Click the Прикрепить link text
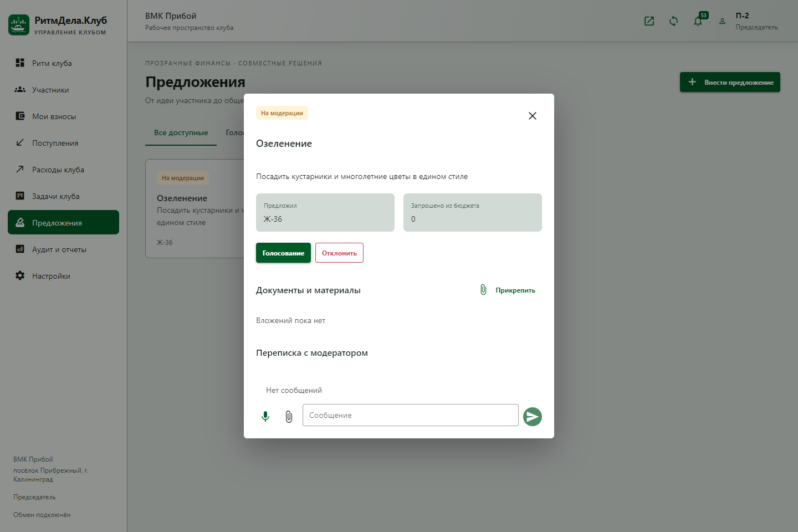This screenshot has width=798, height=532. (515, 290)
